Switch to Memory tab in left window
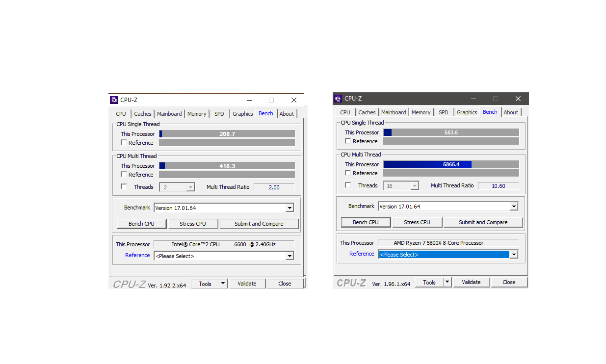The height and width of the screenshot is (364, 606). tap(197, 114)
